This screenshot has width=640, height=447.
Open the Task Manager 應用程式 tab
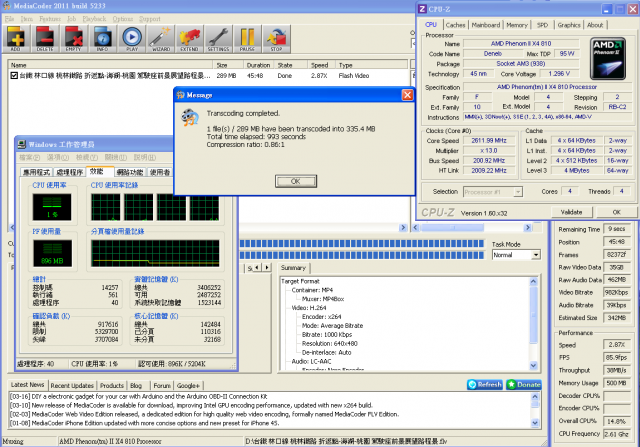tap(36, 172)
